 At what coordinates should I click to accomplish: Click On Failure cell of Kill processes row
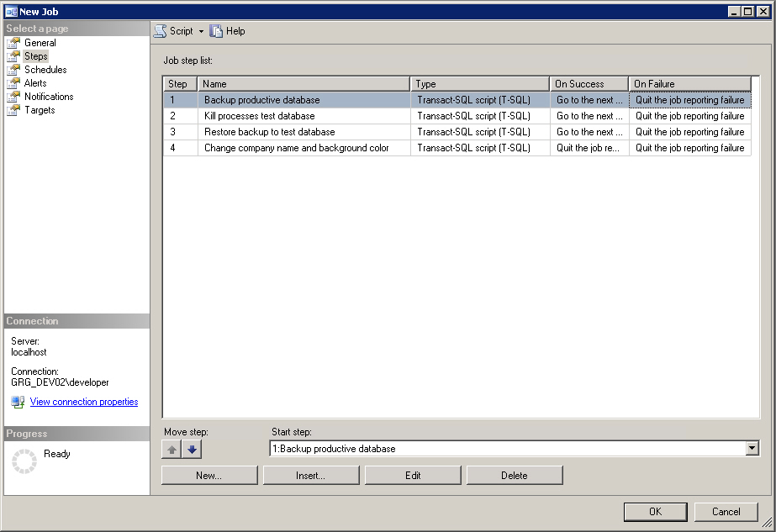(690, 116)
